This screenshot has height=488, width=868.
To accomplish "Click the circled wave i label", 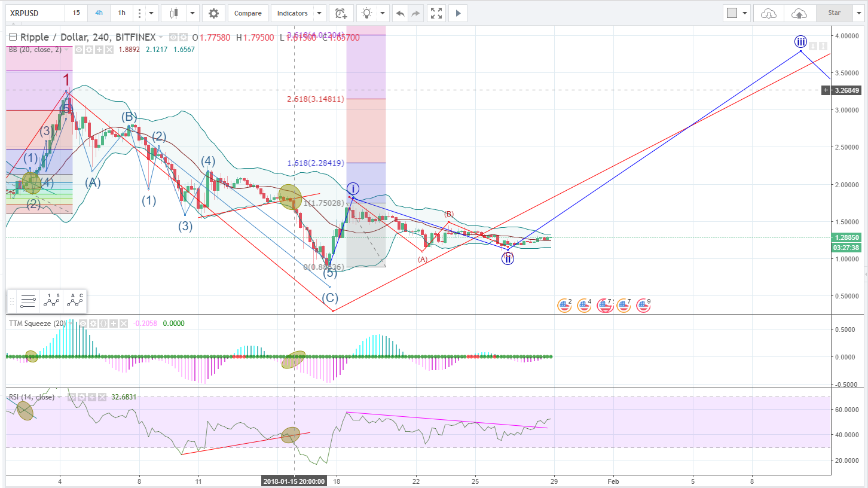I will [353, 188].
